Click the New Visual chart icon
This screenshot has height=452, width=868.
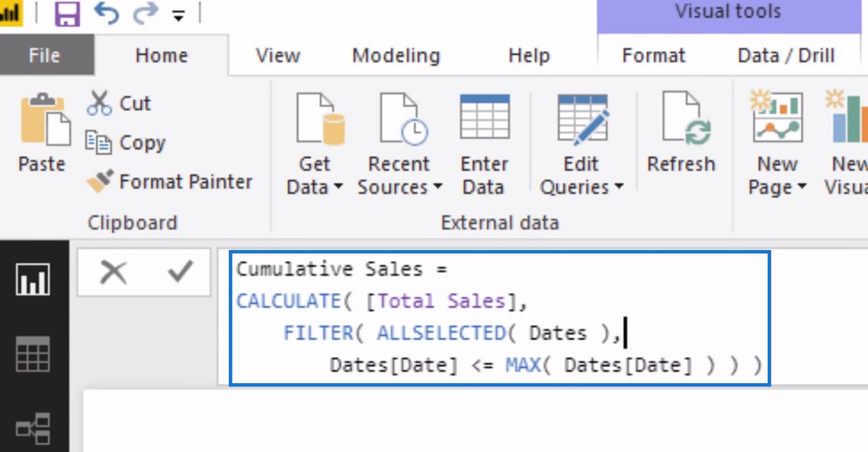(847, 116)
